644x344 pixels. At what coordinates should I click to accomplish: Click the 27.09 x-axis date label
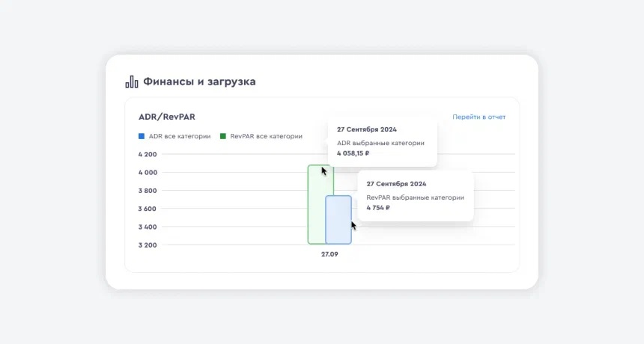coord(329,254)
